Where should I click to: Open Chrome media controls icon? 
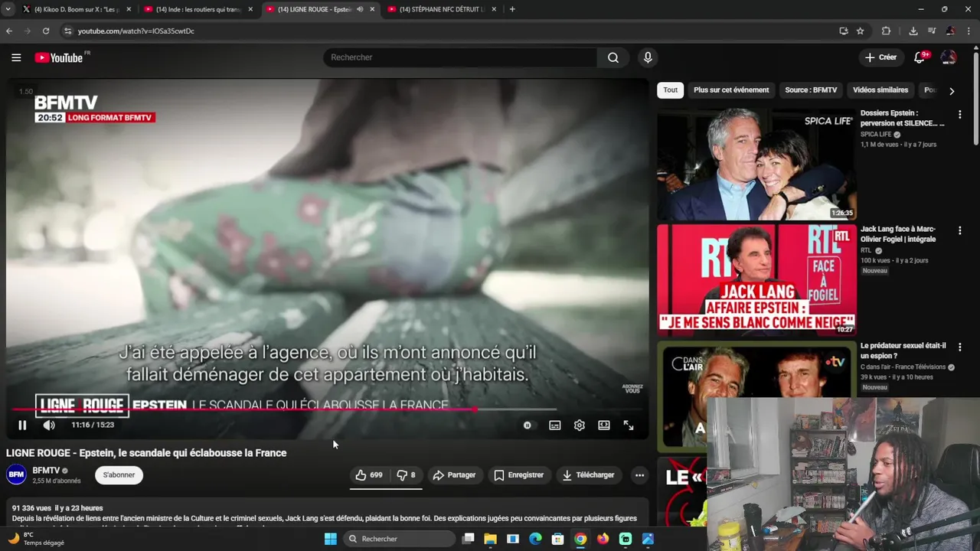point(932,31)
